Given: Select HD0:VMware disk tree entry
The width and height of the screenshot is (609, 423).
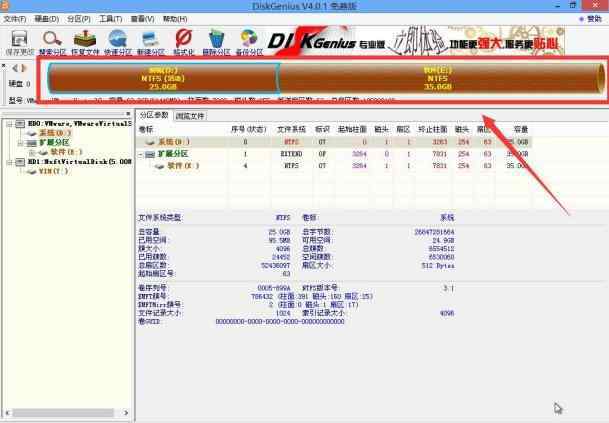Looking at the screenshot, I should 80,124.
